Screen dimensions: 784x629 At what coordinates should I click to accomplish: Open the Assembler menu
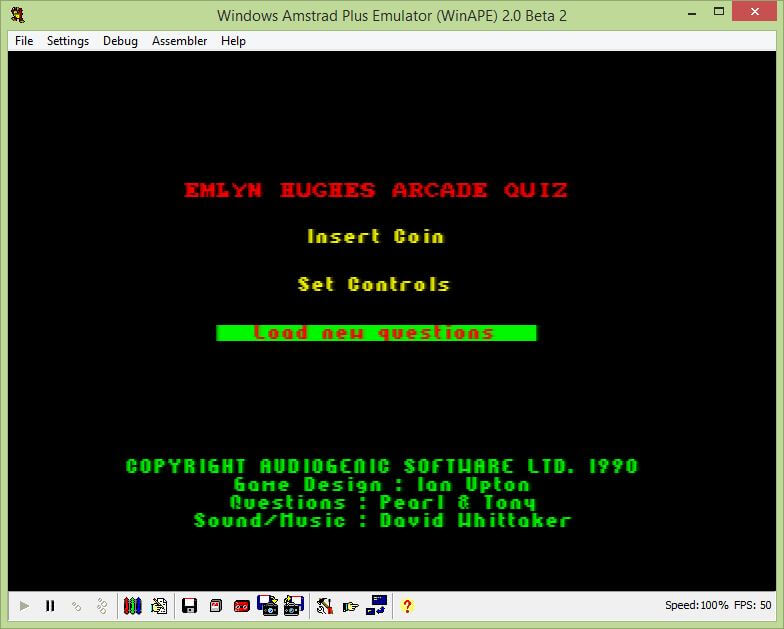click(x=179, y=41)
